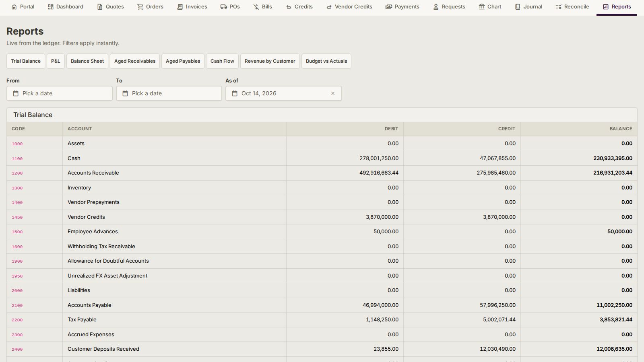644x362 pixels.
Task: Click the Dashboard grid icon
Action: [51, 7]
